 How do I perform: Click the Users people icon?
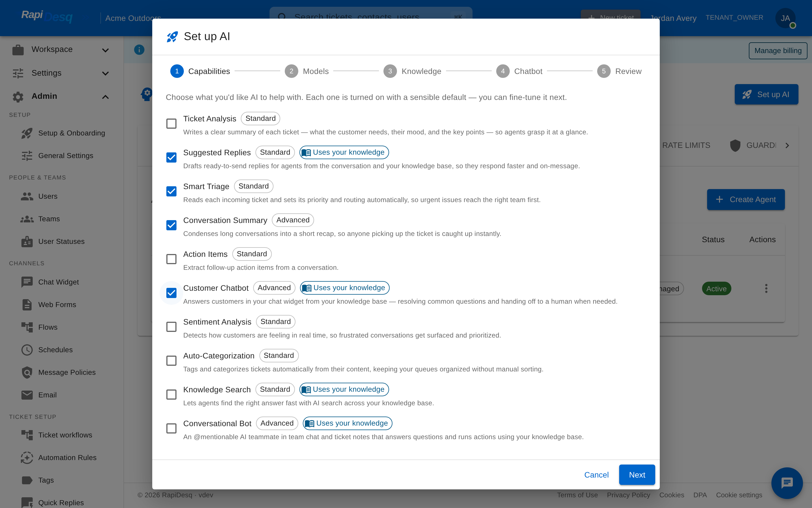27,196
